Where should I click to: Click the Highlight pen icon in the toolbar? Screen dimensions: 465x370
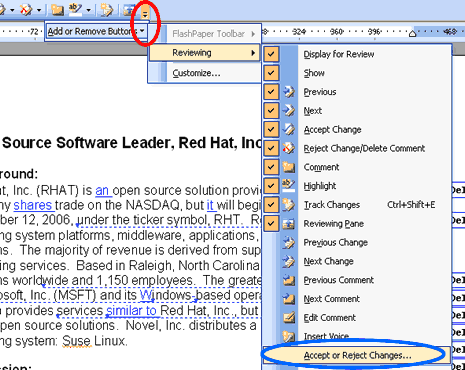75,10
